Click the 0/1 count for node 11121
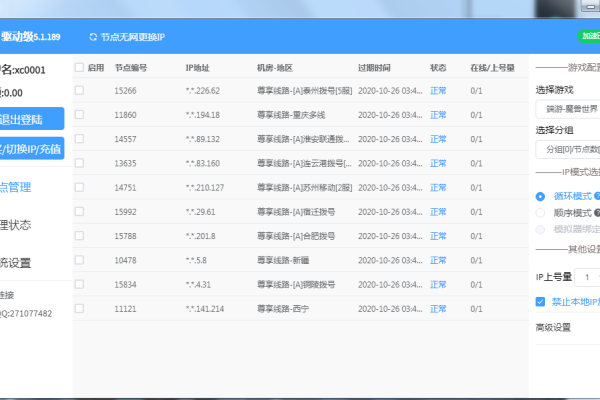 [x=476, y=309]
